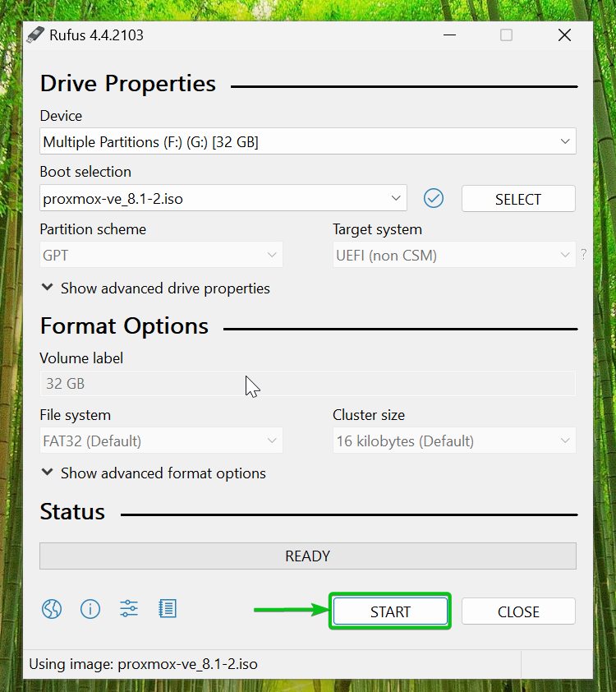Click the 'Format Options' heading

click(x=124, y=326)
